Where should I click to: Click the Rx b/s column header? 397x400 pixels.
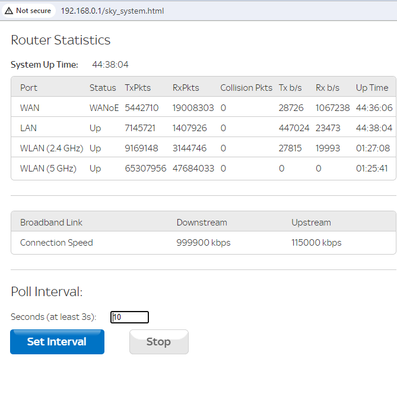tap(328, 88)
